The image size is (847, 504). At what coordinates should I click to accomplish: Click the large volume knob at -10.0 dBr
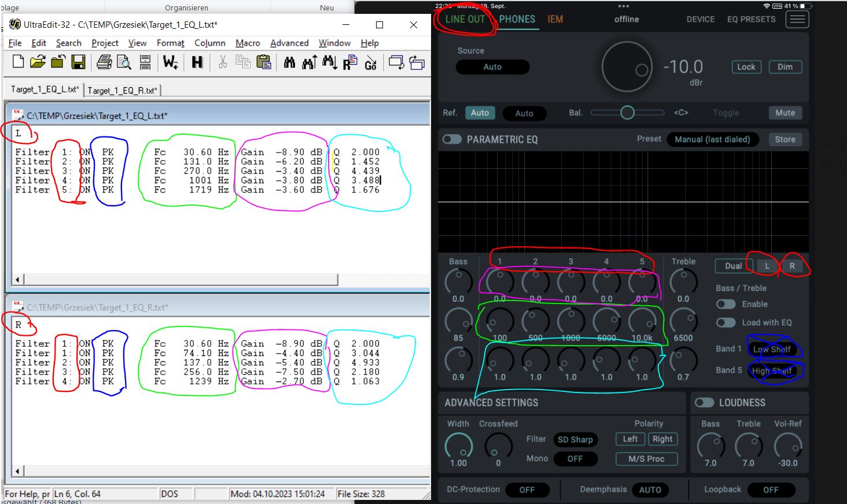pyautogui.click(x=627, y=66)
